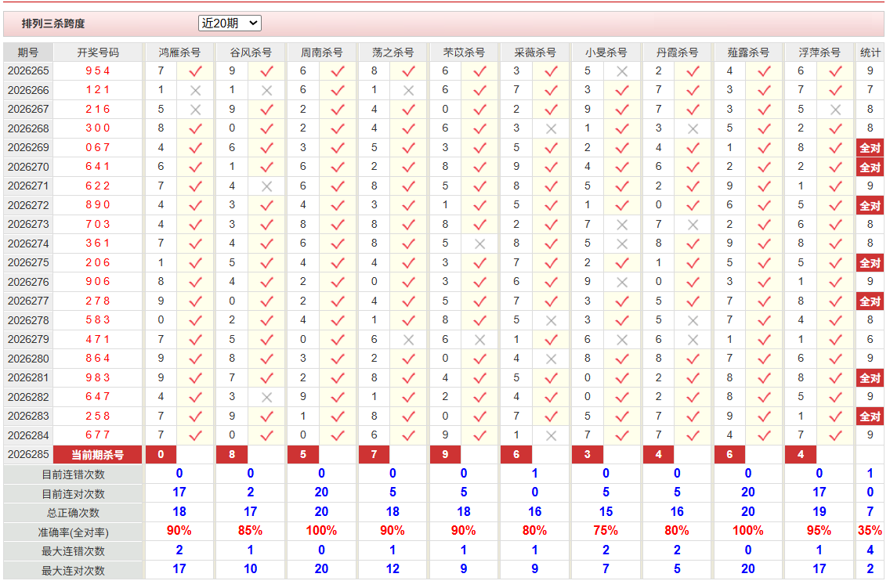
Task: Click 谷风杀号 accuracy 85%
Action: pos(251,531)
